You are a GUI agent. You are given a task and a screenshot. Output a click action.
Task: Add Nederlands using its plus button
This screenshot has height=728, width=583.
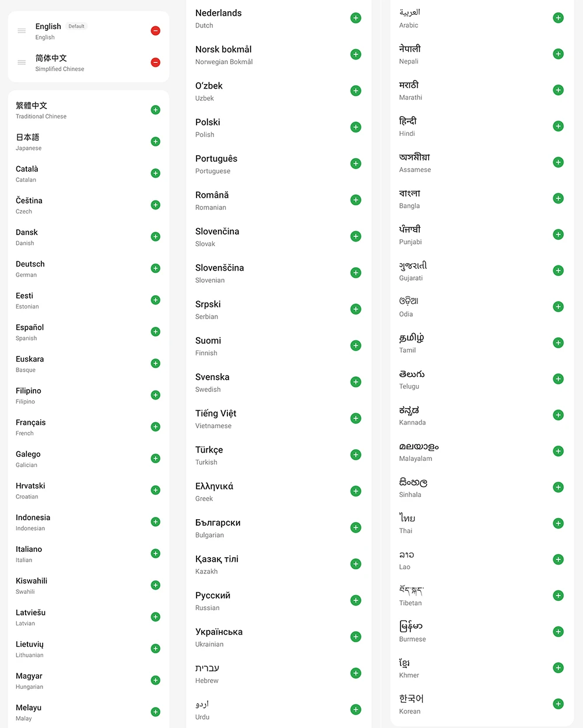356,18
